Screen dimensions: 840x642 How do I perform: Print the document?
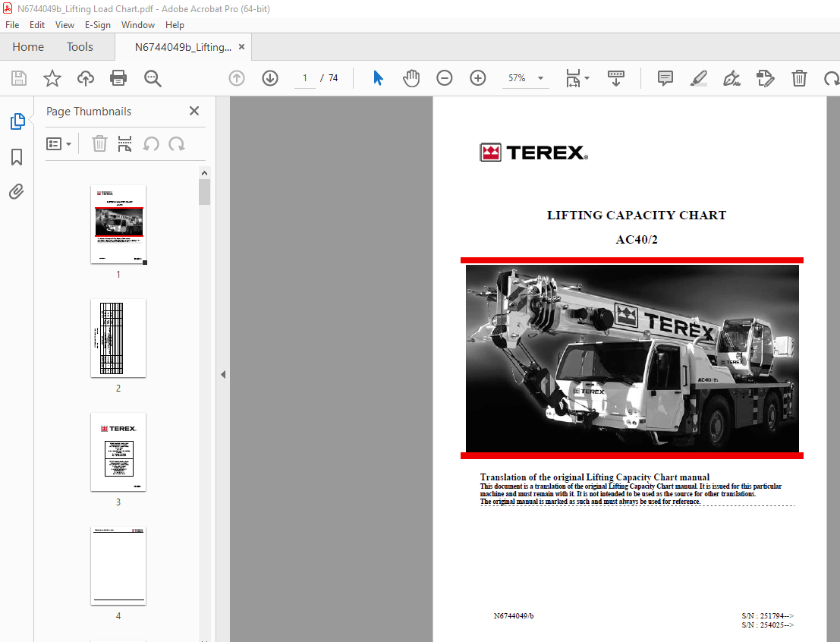coord(119,78)
